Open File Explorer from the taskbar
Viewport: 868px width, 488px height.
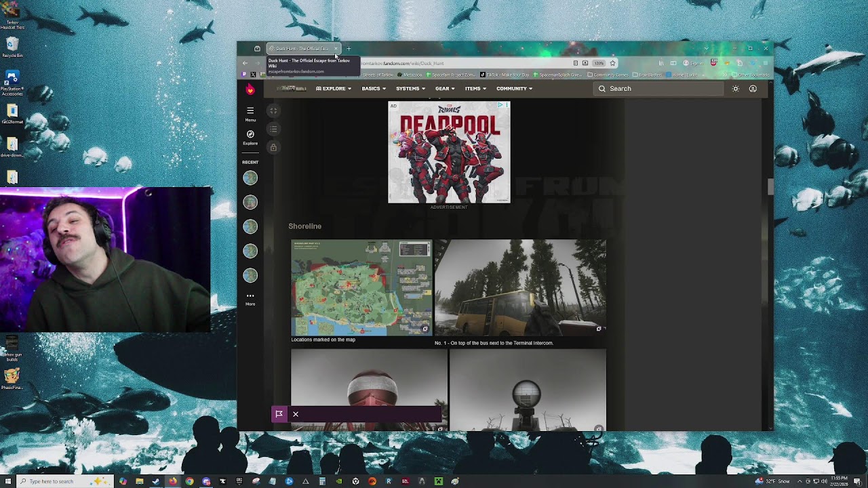click(140, 481)
